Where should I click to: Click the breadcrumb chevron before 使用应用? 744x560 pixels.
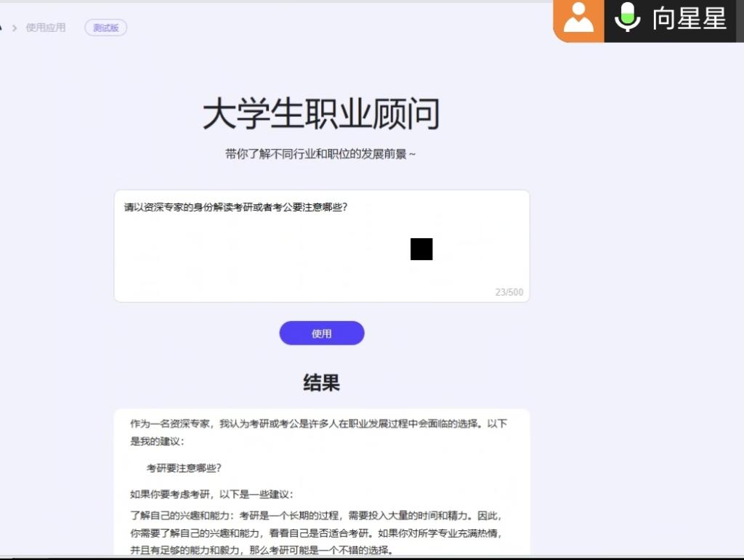[x=15, y=28]
